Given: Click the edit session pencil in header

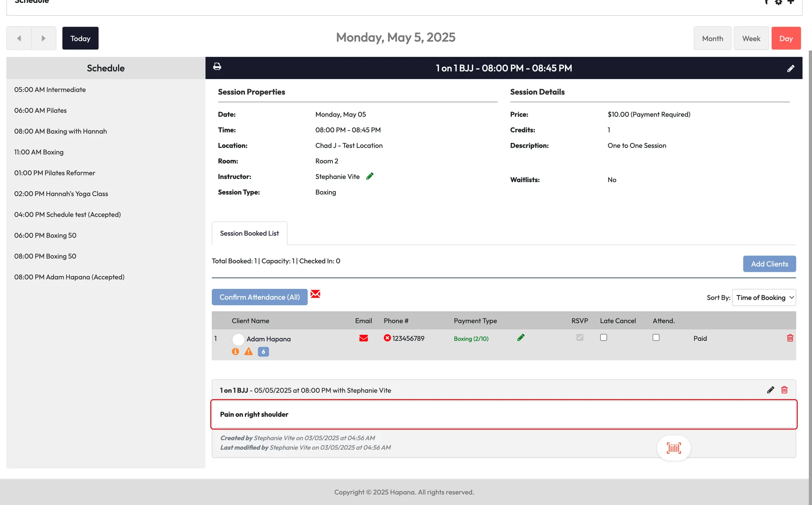Looking at the screenshot, I should [x=791, y=69].
